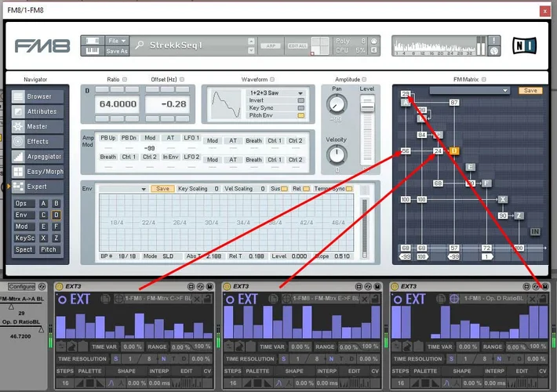
Task: Click the Native Instruments NI logo
Action: tap(524, 45)
